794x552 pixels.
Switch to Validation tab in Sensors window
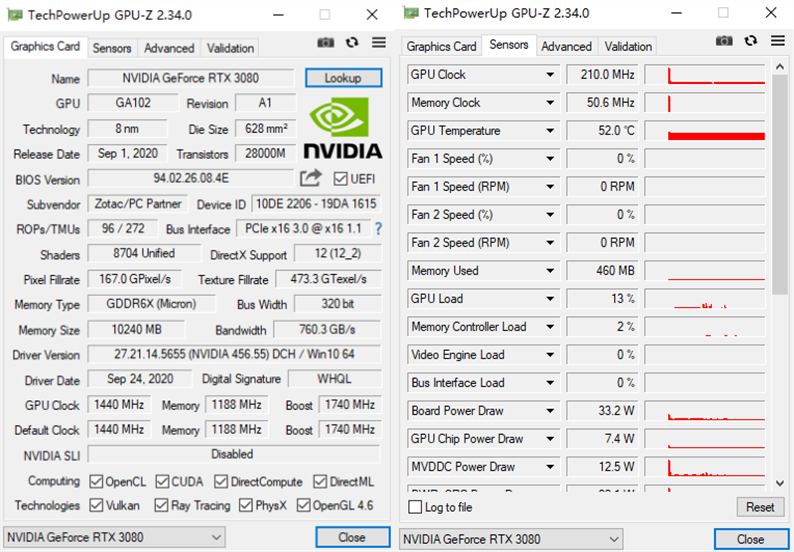pyautogui.click(x=628, y=47)
